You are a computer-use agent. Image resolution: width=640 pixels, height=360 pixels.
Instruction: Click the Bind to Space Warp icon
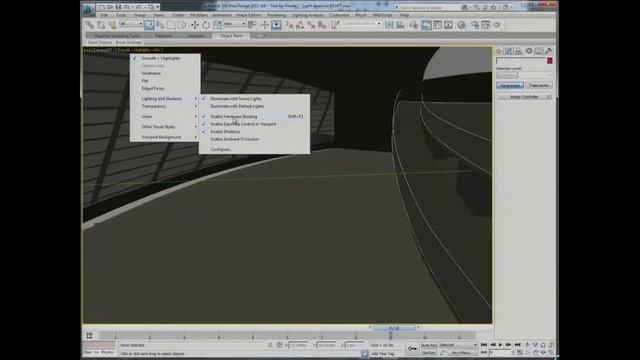coord(112,25)
